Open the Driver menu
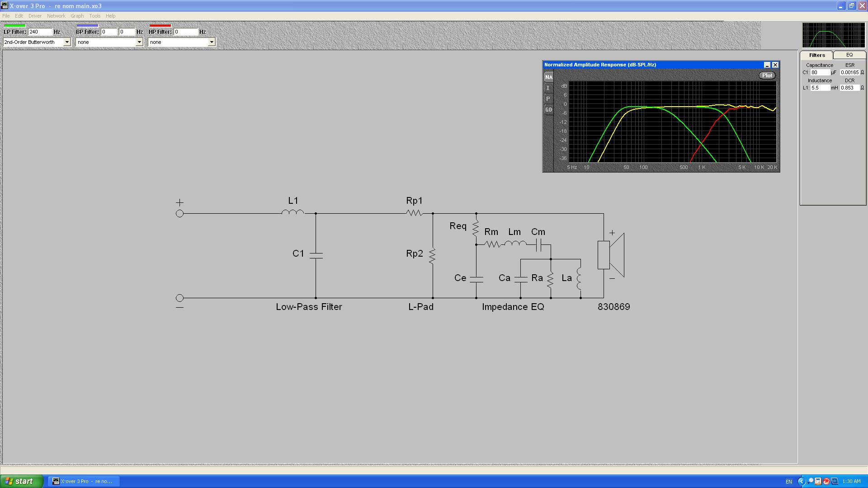 [x=35, y=16]
